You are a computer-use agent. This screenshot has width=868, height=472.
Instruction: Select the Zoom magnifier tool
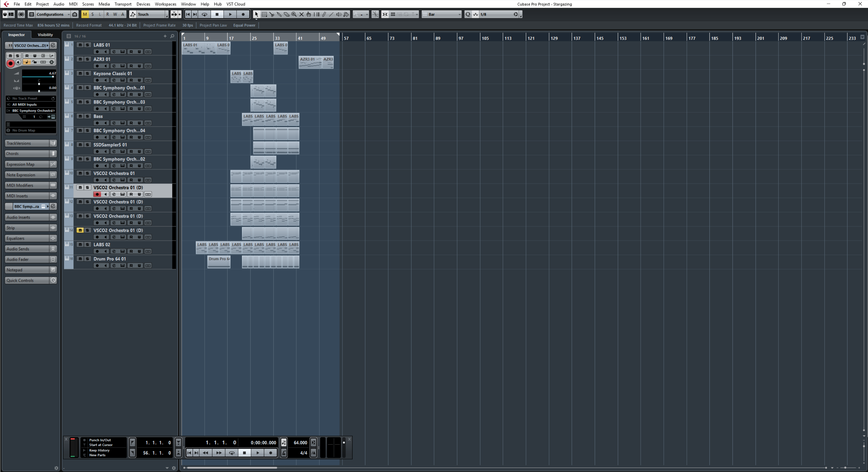(x=294, y=14)
